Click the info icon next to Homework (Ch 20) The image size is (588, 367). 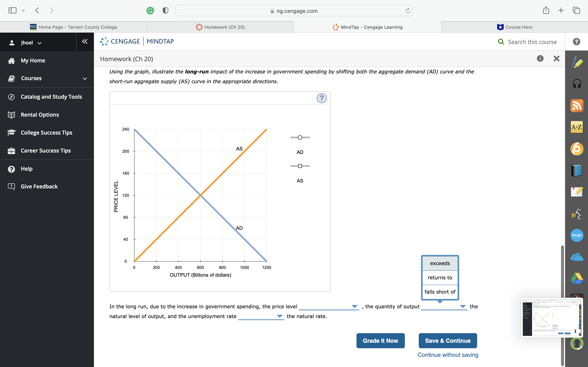pos(540,59)
